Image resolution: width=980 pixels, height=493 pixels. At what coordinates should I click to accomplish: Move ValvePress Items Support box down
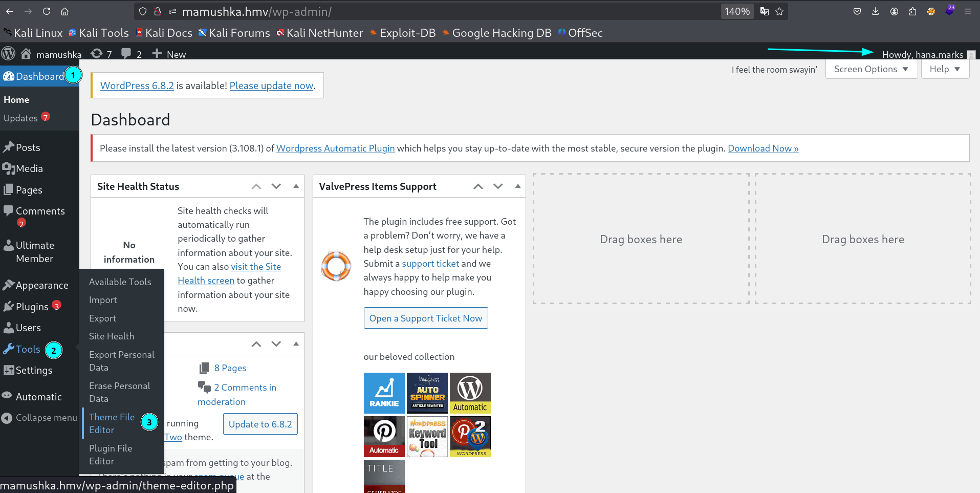(498, 186)
